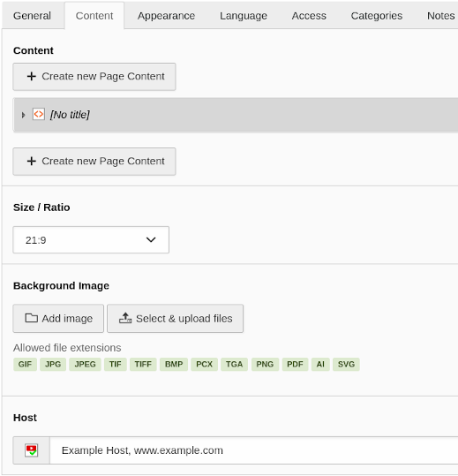The height and width of the screenshot is (476, 458).
Task: Click the Select & upload files button
Action: 176,319
